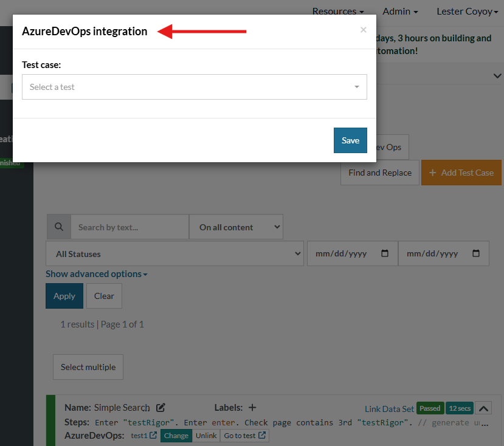Click Select multiple button
504x446 pixels.
pos(88,367)
